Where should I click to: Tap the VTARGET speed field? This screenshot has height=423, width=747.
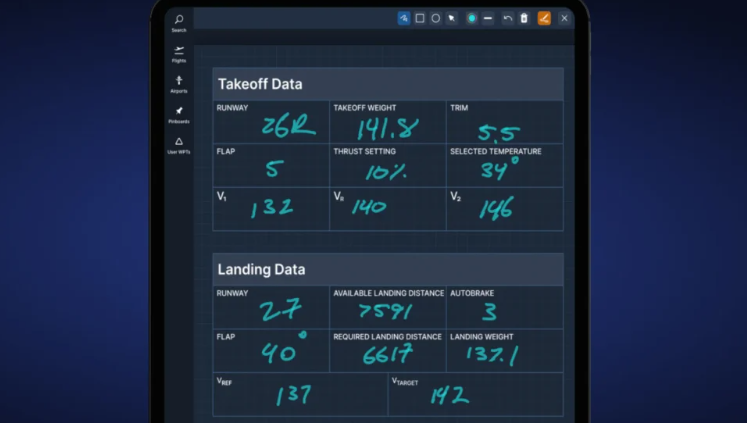pos(475,394)
